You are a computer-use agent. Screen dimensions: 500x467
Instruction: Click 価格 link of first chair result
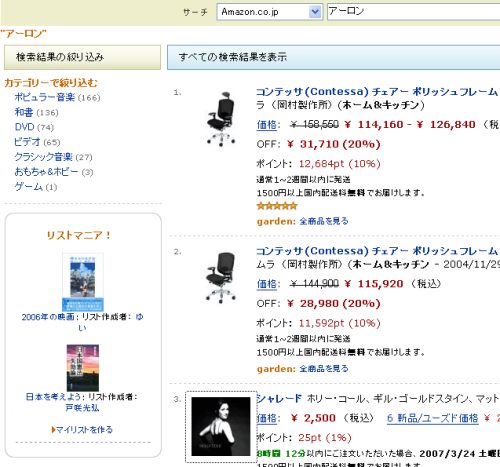click(x=267, y=125)
